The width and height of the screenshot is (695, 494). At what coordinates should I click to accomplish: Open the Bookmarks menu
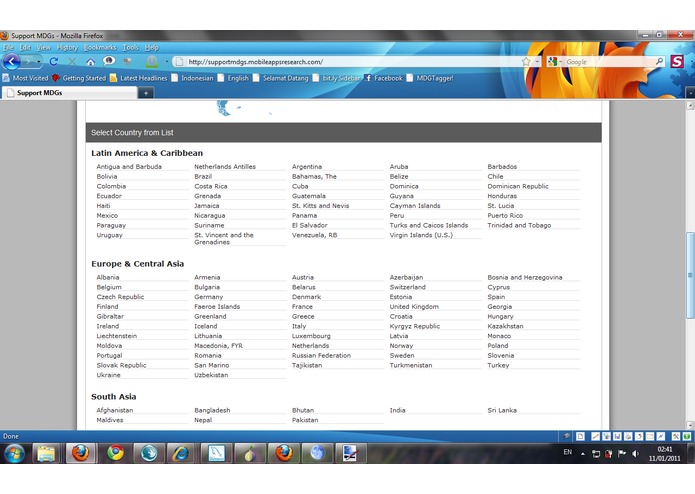pos(100,47)
